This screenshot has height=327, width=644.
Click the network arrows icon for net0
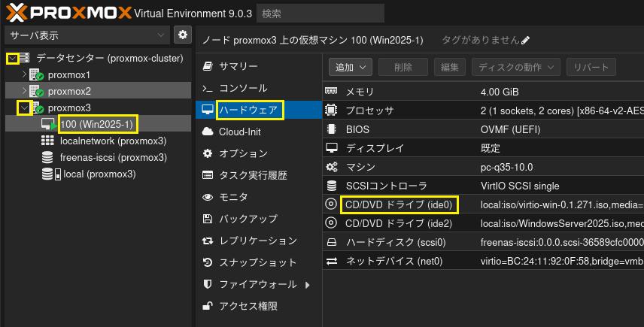pyautogui.click(x=332, y=261)
